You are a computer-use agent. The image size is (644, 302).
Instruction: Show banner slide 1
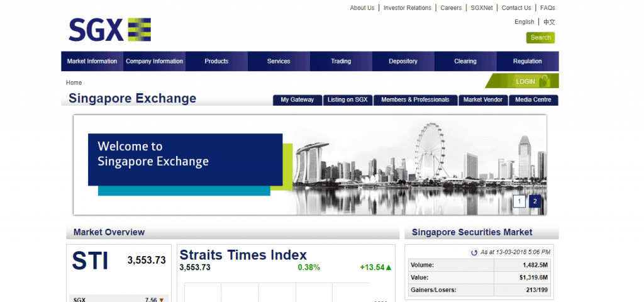[519, 201]
